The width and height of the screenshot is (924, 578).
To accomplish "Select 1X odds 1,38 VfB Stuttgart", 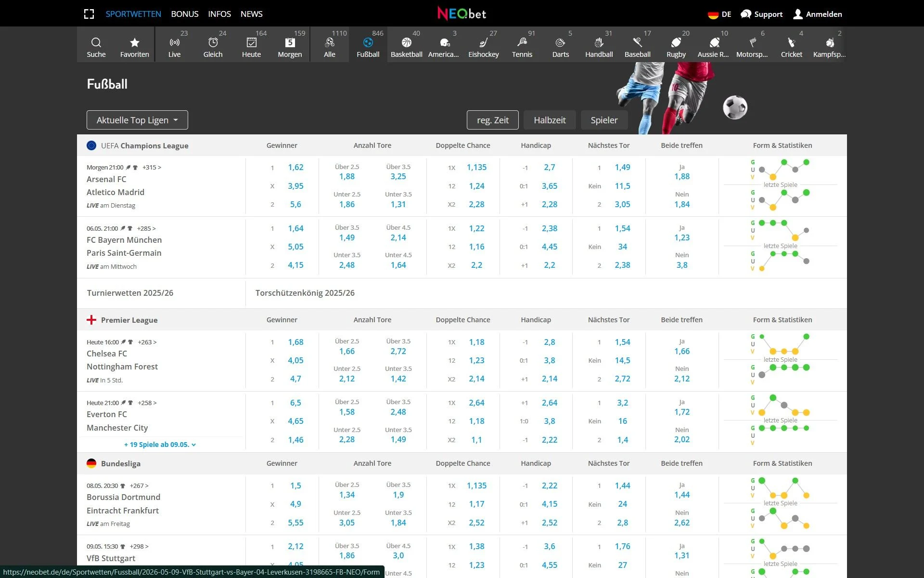I will pyautogui.click(x=477, y=546).
